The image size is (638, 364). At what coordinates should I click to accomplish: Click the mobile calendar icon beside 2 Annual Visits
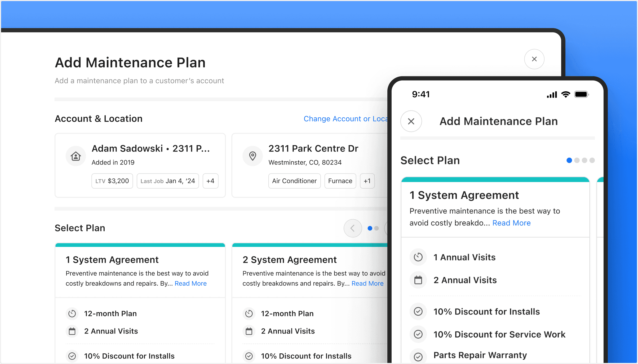[x=418, y=280]
